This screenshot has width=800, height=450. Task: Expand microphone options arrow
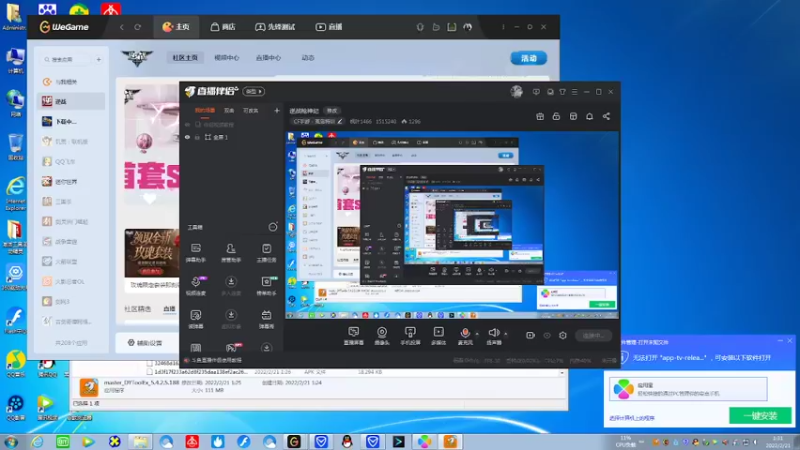pos(477,334)
